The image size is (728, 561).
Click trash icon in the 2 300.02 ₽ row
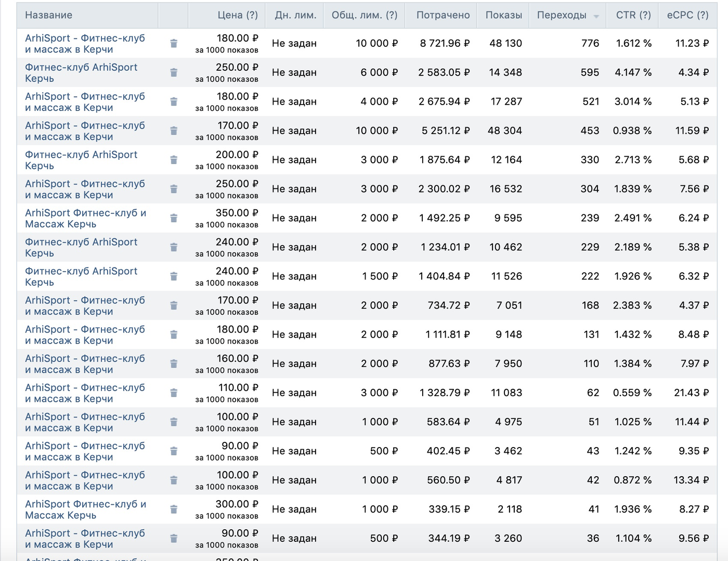pyautogui.click(x=174, y=189)
